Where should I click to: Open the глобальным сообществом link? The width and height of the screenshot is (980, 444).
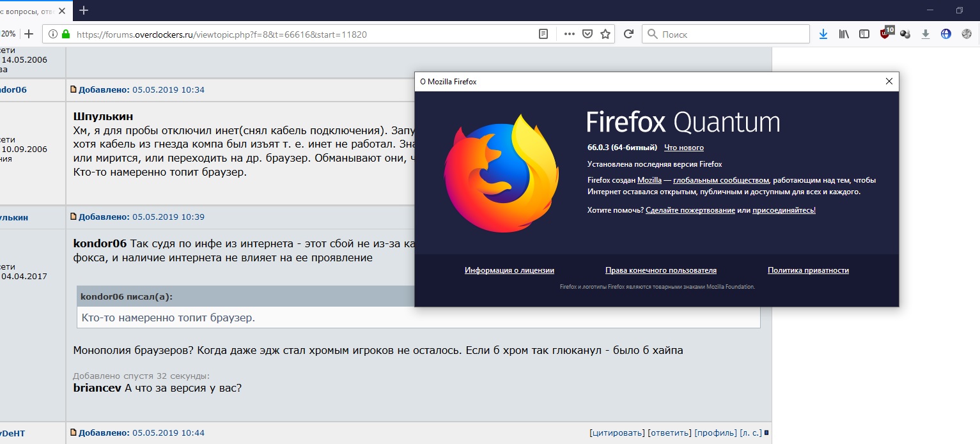click(x=721, y=180)
